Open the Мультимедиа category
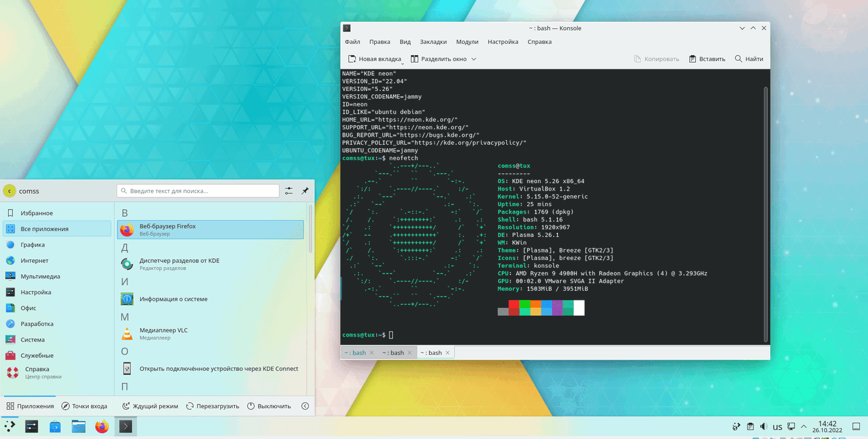Image resolution: width=868 pixels, height=439 pixels. tap(57, 276)
